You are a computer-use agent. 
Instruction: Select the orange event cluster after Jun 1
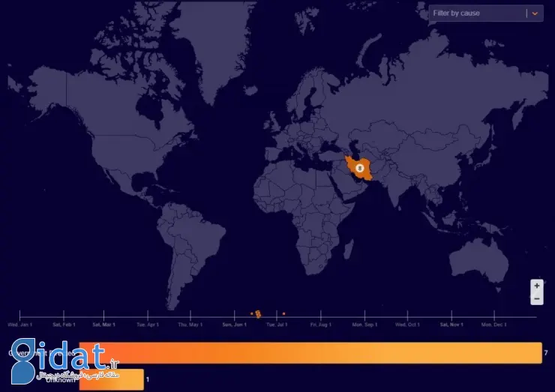pos(257,313)
